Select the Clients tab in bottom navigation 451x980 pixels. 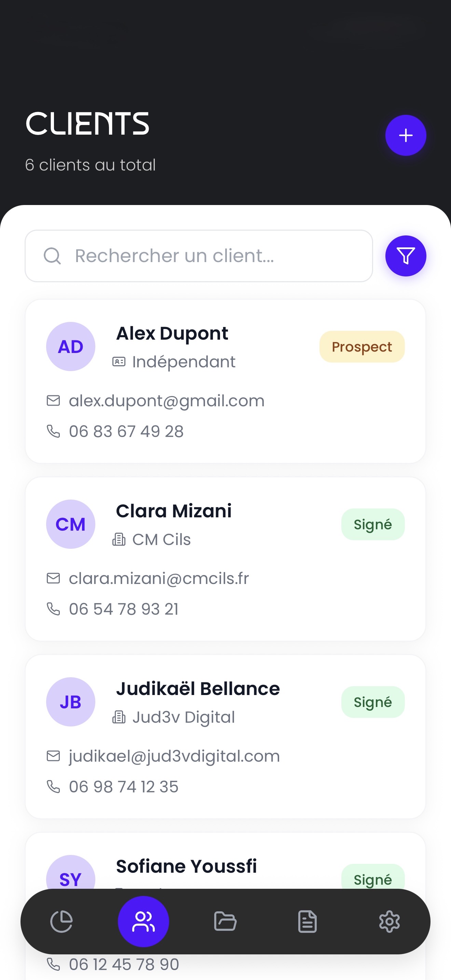coord(143,922)
